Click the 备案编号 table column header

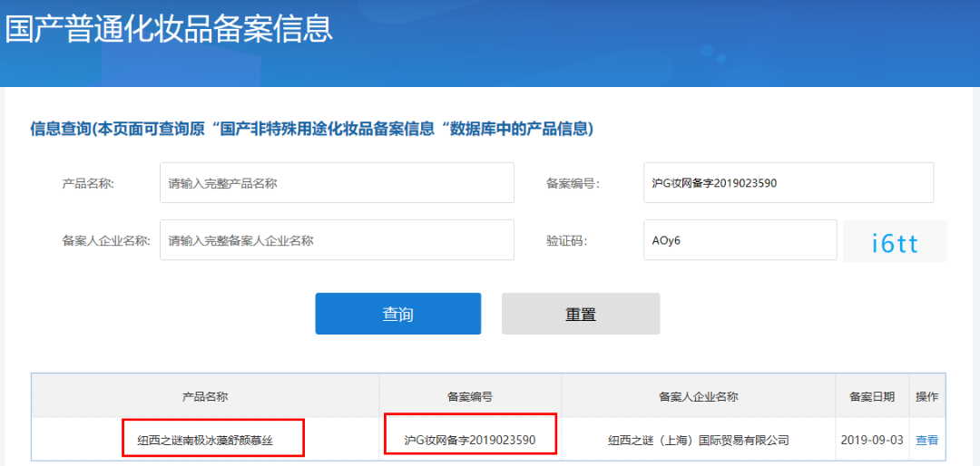pos(470,396)
